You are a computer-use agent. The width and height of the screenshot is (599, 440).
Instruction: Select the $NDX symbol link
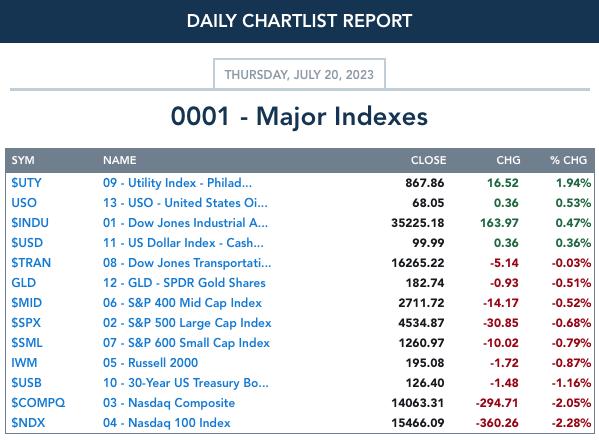pos(28,423)
